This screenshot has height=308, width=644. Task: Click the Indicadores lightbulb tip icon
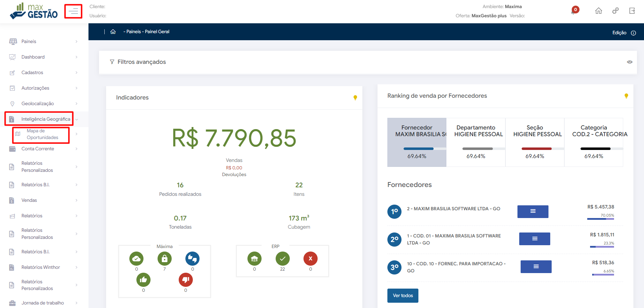click(355, 98)
